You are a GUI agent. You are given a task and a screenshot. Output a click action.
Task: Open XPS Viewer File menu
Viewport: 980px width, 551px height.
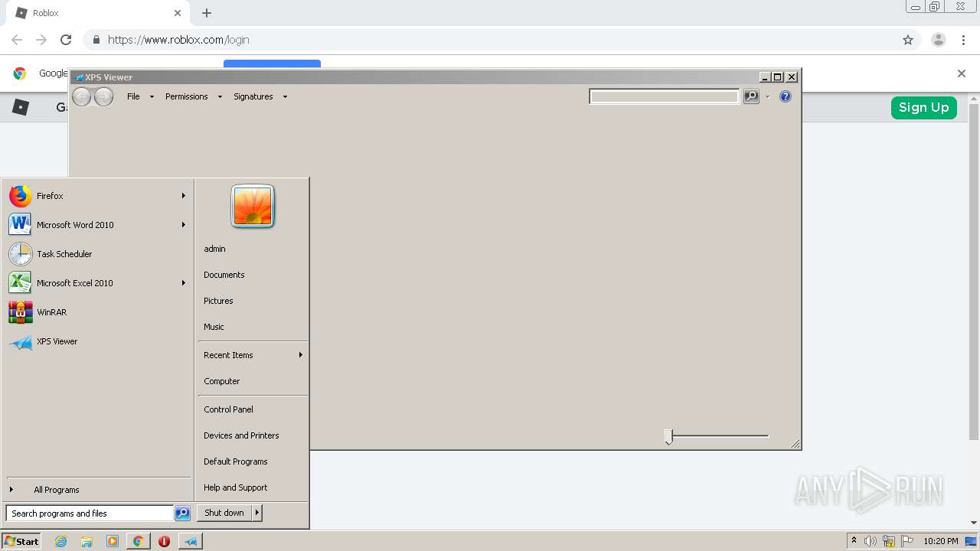click(x=140, y=96)
